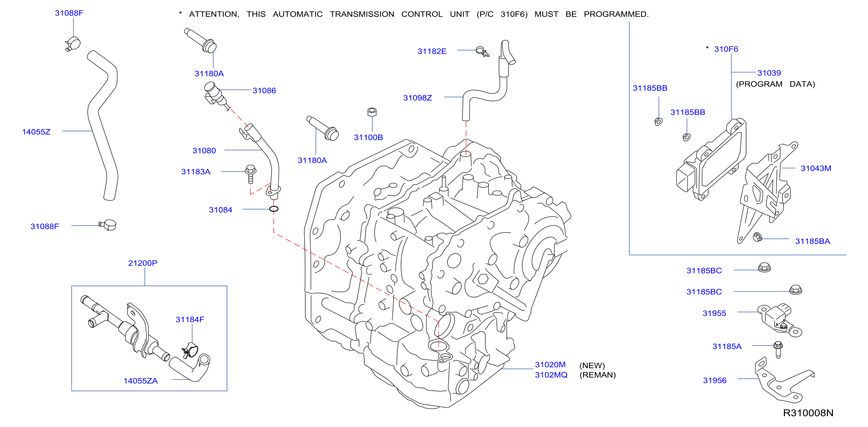This screenshot has height=427, width=868.
Task: Select the lower hose clamp drawing
Action: click(x=108, y=225)
